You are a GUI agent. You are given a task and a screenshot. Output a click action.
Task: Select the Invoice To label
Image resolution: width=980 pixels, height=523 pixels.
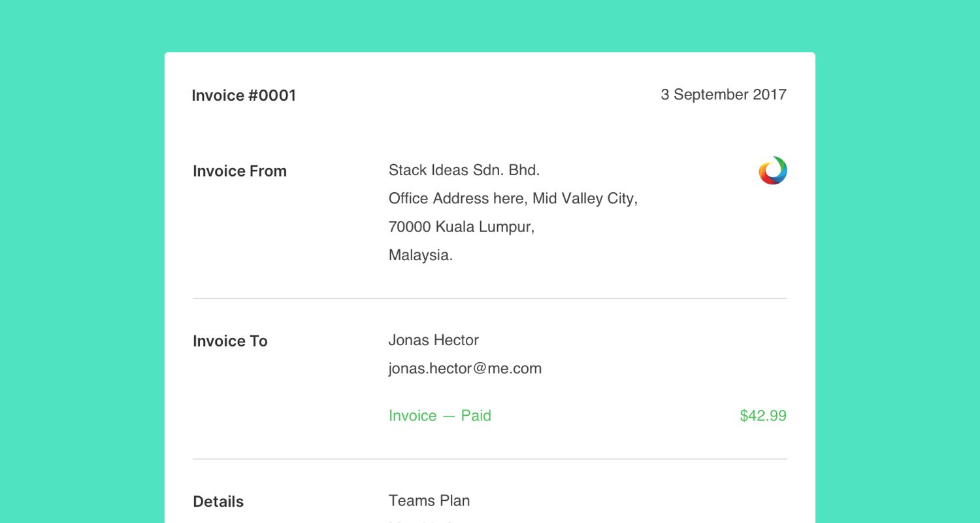(x=230, y=341)
